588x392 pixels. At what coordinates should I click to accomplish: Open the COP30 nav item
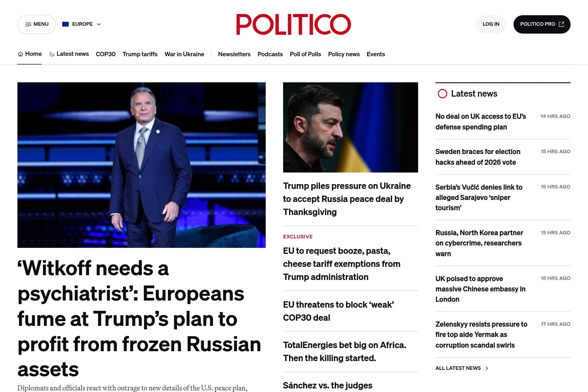[106, 54]
